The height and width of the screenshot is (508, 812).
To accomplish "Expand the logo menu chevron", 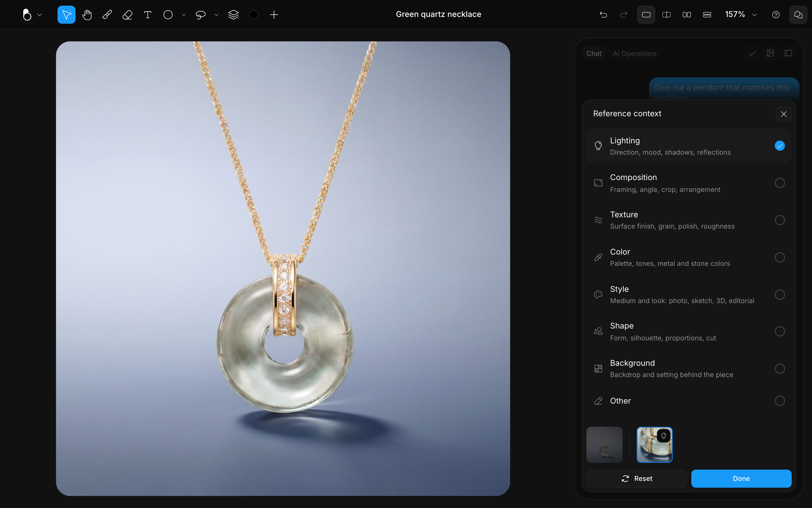I will click(x=39, y=15).
